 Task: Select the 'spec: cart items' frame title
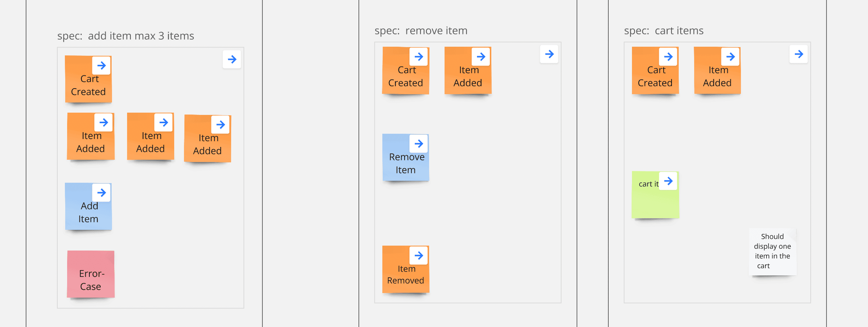click(x=664, y=31)
